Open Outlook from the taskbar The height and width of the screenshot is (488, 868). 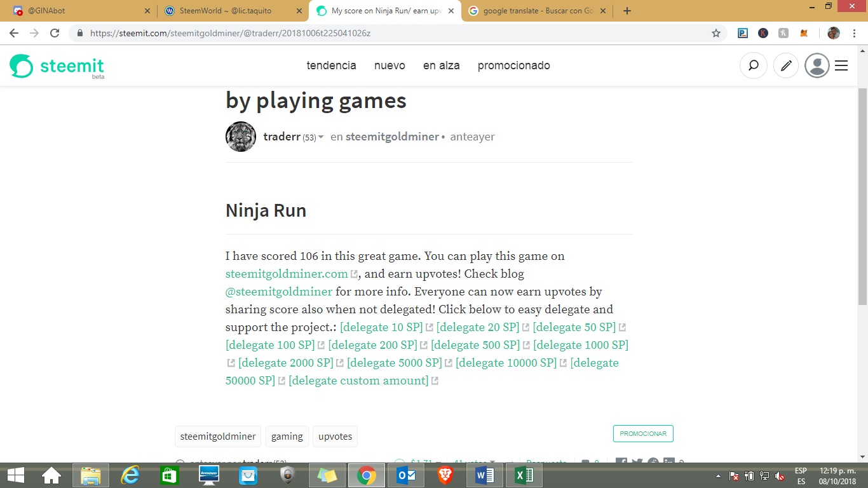click(406, 475)
